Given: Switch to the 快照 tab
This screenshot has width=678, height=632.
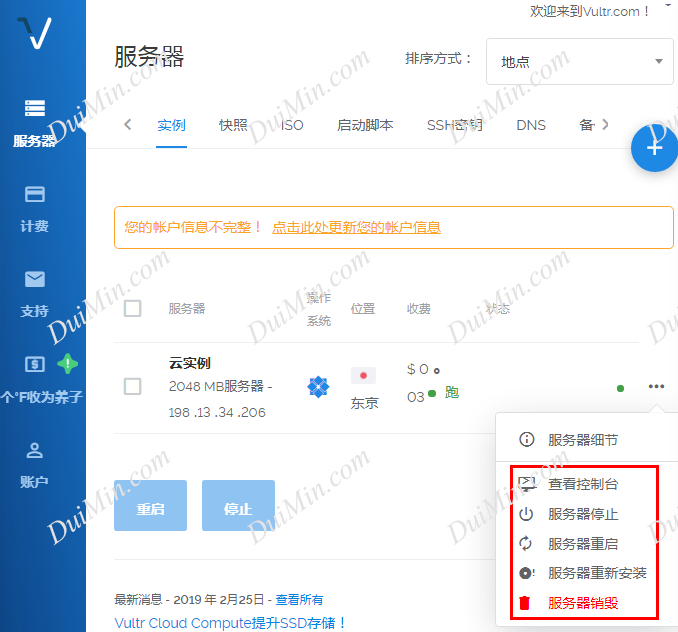Looking at the screenshot, I should pos(233,125).
